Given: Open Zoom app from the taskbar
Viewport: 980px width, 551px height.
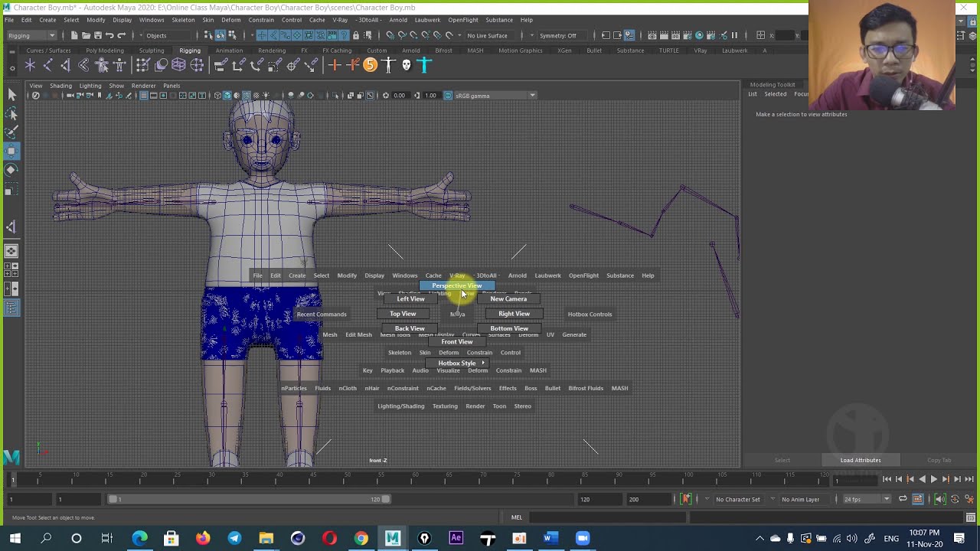Looking at the screenshot, I should click(583, 538).
